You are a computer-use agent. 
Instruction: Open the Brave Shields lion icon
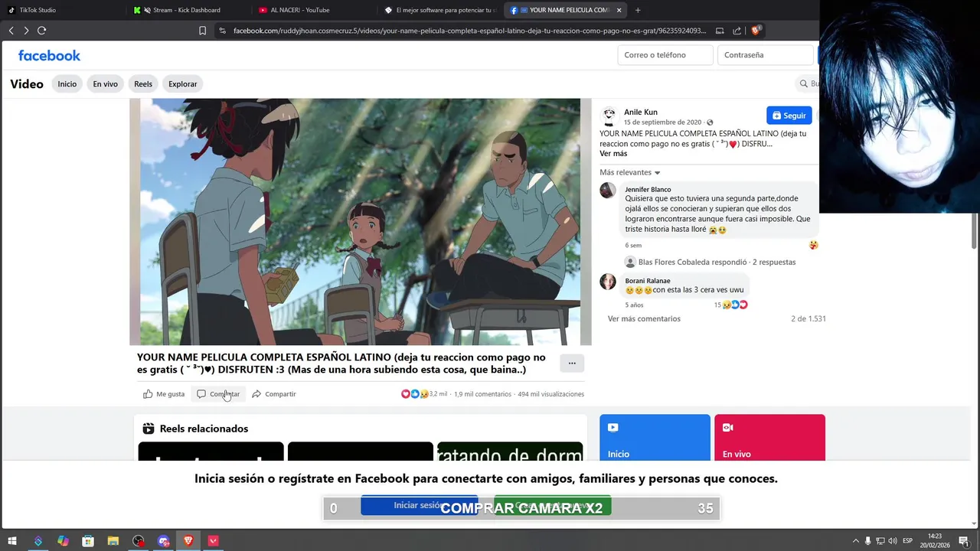pyautogui.click(x=756, y=31)
